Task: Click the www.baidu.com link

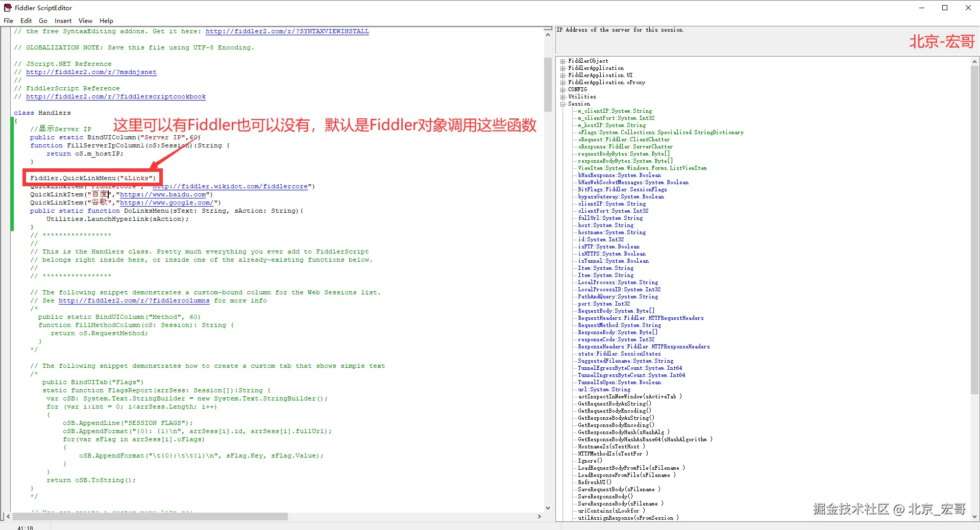Action: tap(163, 195)
